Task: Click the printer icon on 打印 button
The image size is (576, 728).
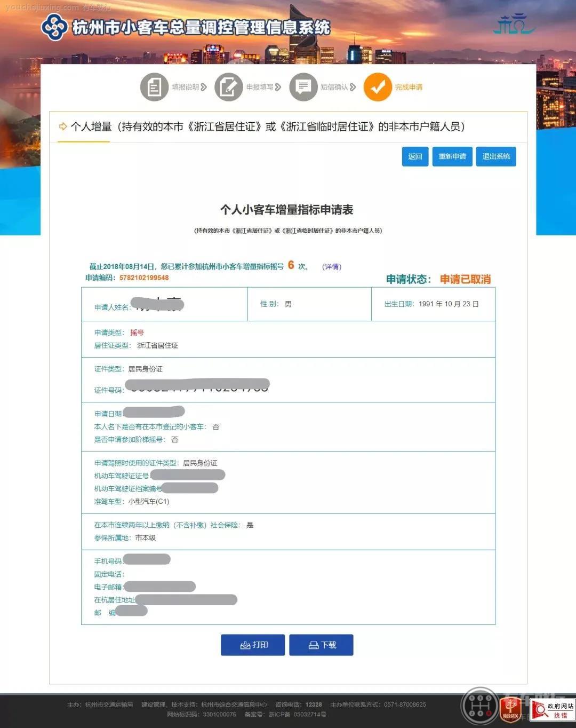Action: point(245,645)
